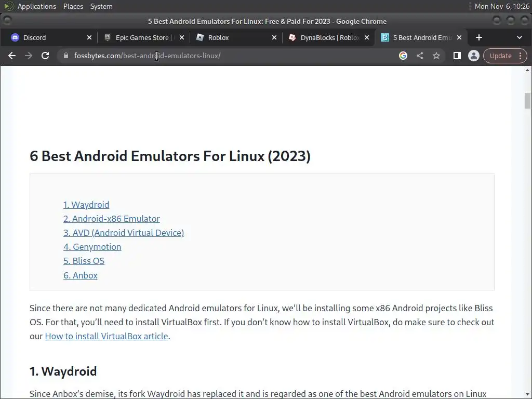532x399 pixels.
Task: Open the Chrome three-dot menu
Action: [521, 56]
